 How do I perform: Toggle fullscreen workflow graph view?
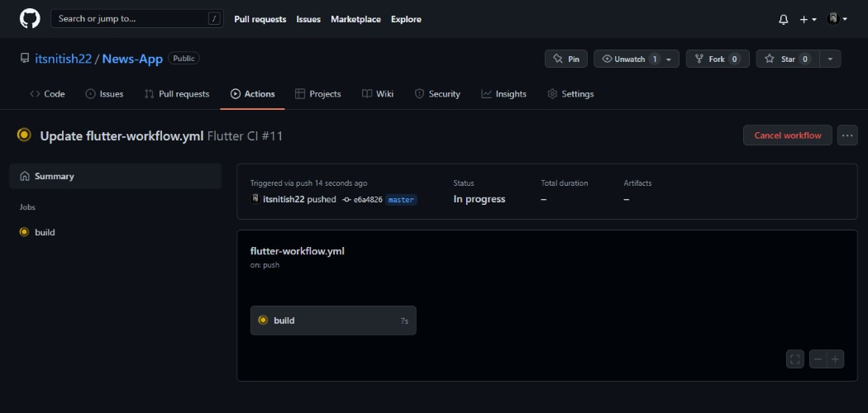(x=795, y=359)
